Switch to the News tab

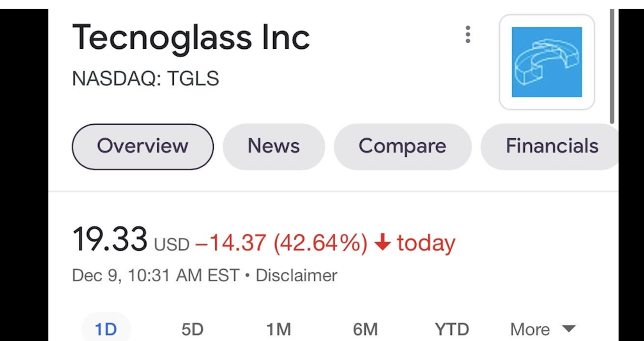tap(273, 146)
